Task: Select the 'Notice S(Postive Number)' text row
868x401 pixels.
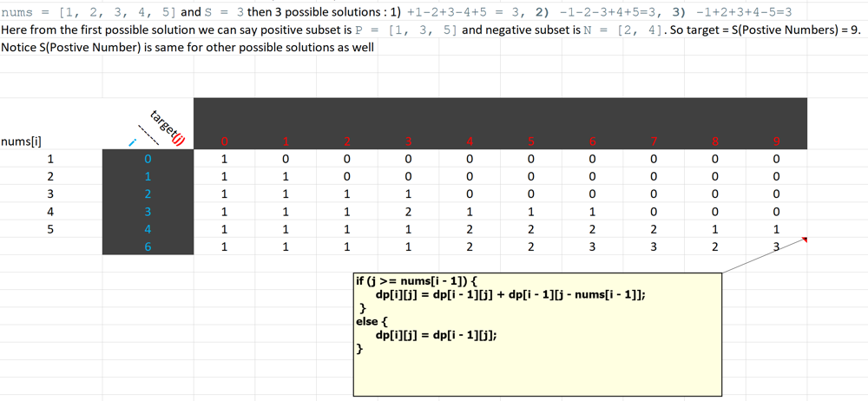Action: click(187, 47)
